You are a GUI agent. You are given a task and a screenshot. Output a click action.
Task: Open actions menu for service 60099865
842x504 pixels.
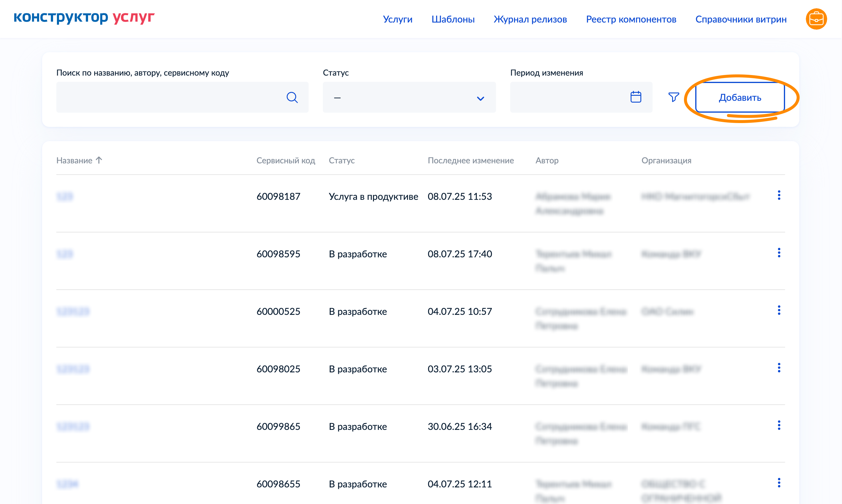point(779,425)
